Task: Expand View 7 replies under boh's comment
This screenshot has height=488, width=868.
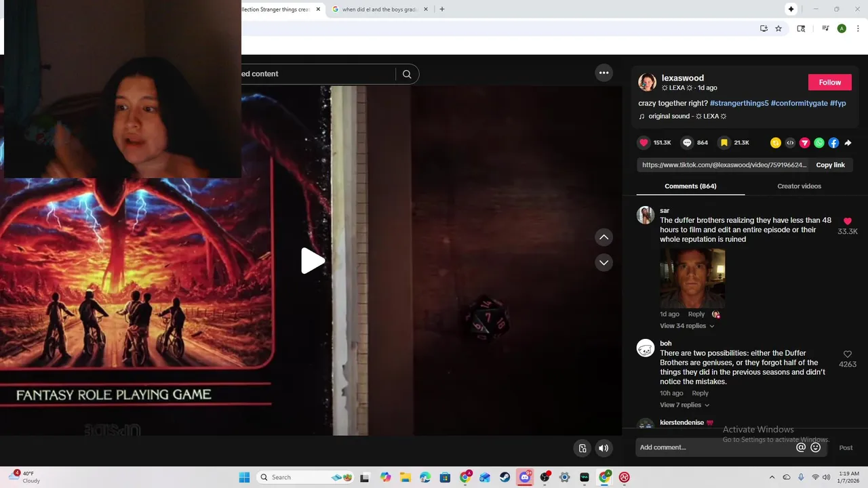Action: pos(684,405)
